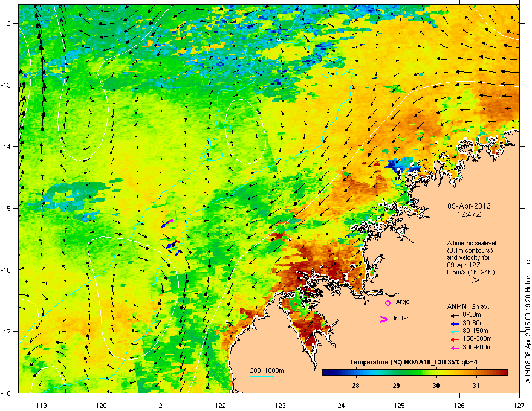The height and width of the screenshot is (411, 532).
Task: Click the magenta-tipped mooring arrow on the map
Action: 170,221
